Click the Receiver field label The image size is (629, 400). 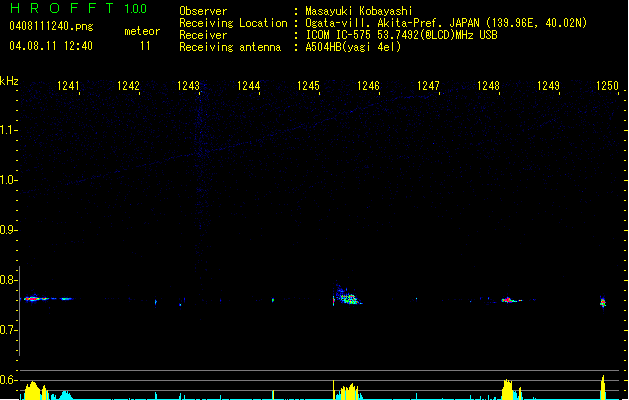pos(203,35)
